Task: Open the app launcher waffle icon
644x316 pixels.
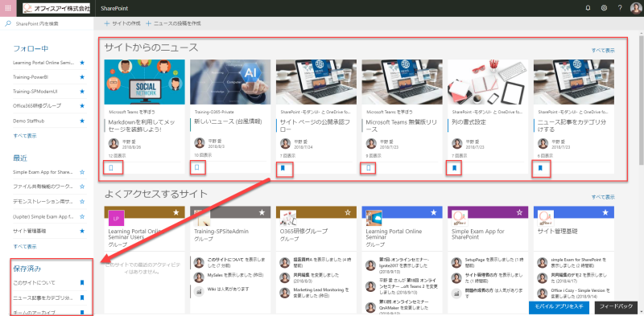Action: click(8, 8)
